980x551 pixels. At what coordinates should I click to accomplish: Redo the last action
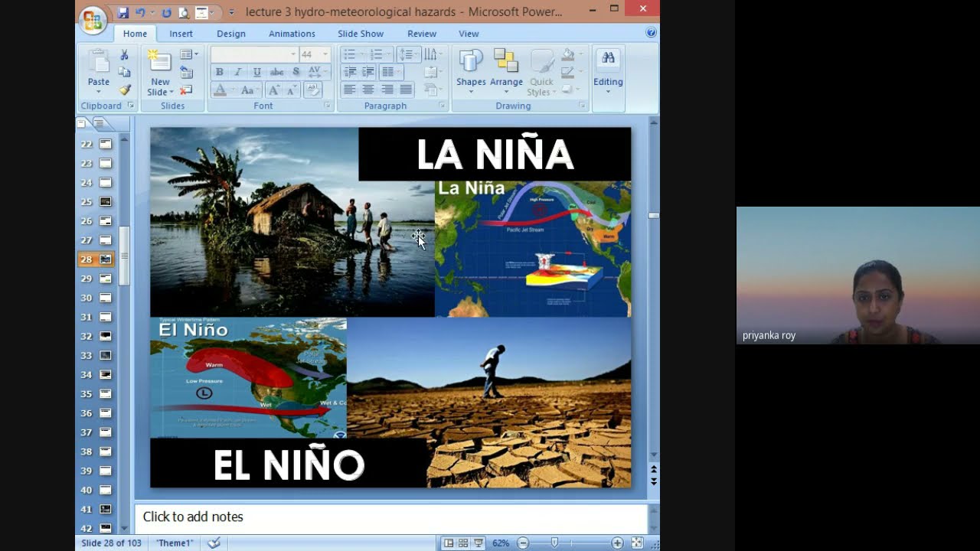tap(166, 12)
